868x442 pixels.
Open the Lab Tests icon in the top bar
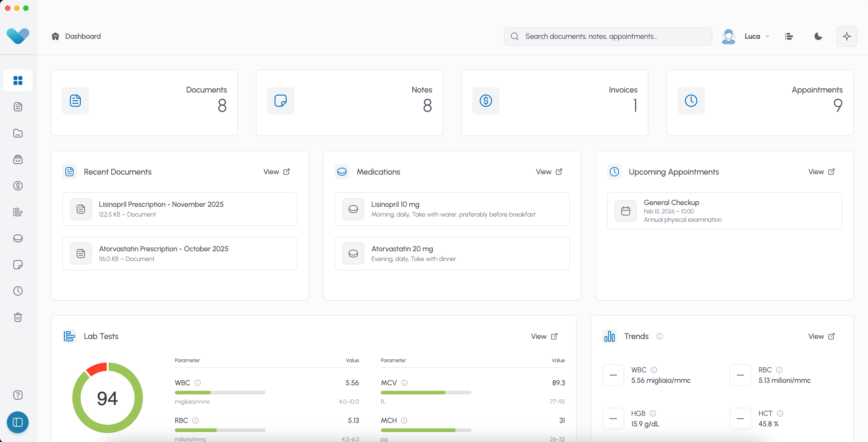789,36
